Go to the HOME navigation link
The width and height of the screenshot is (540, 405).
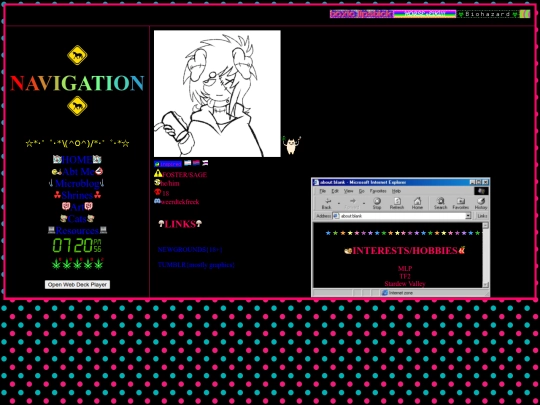pyautogui.click(x=77, y=159)
